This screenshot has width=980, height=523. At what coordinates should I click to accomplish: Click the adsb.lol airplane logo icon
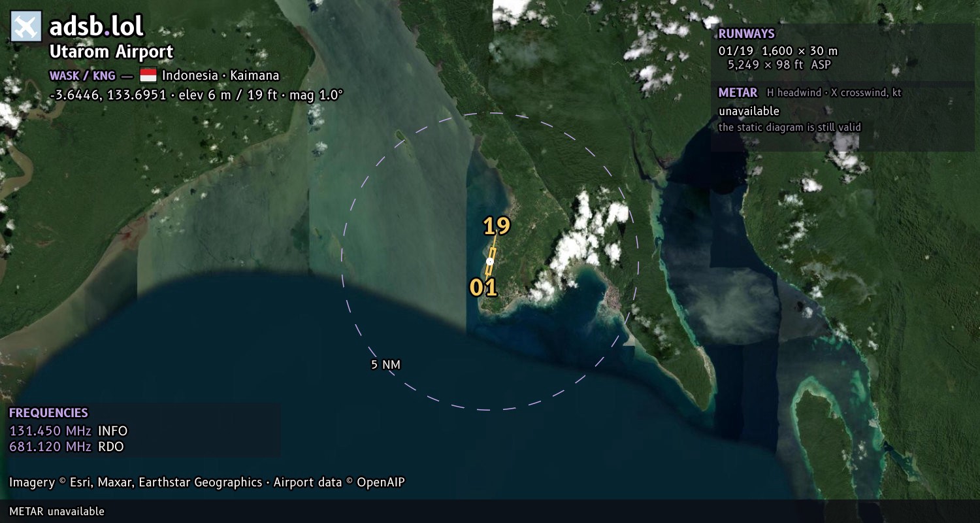pos(26,27)
